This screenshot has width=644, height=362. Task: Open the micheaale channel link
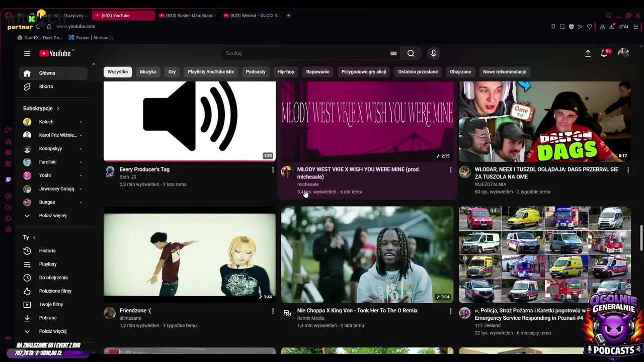(308, 185)
